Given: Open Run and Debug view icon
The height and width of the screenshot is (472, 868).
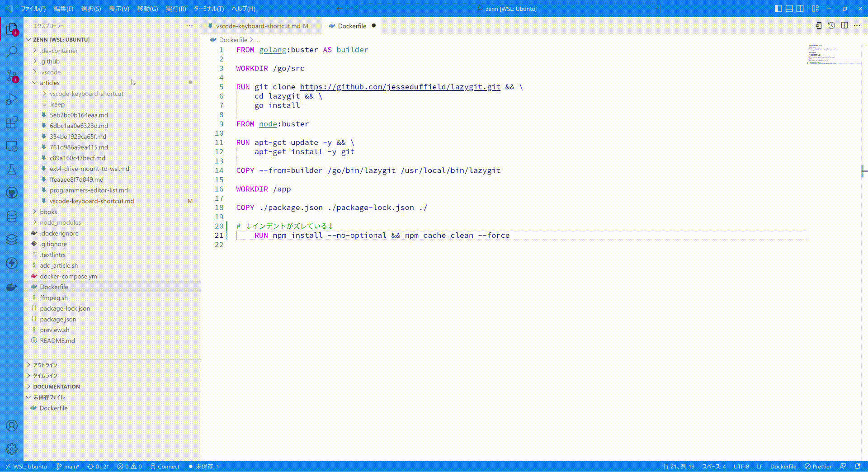Looking at the screenshot, I should [12, 99].
